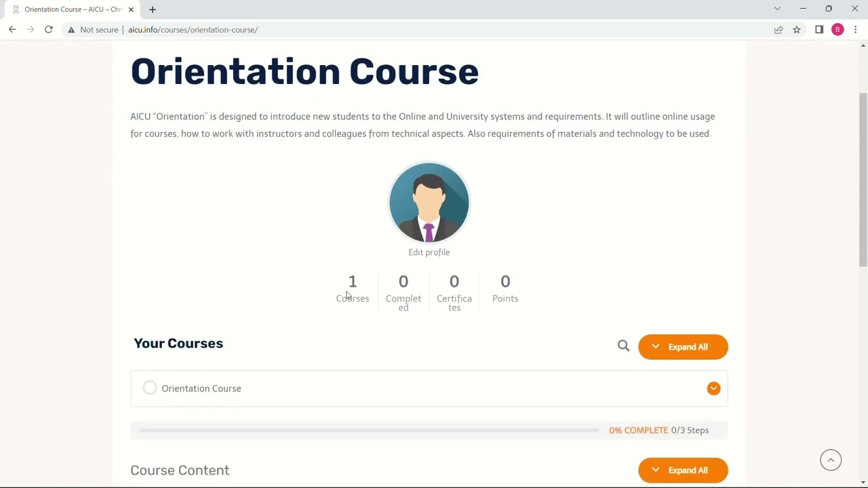
Task: Open the Not secure site info warning
Action: (93, 30)
